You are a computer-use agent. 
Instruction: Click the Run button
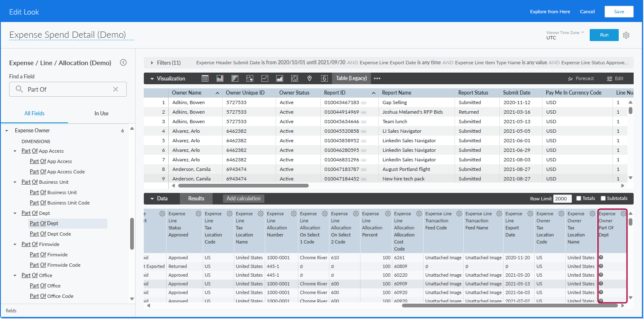[604, 35]
